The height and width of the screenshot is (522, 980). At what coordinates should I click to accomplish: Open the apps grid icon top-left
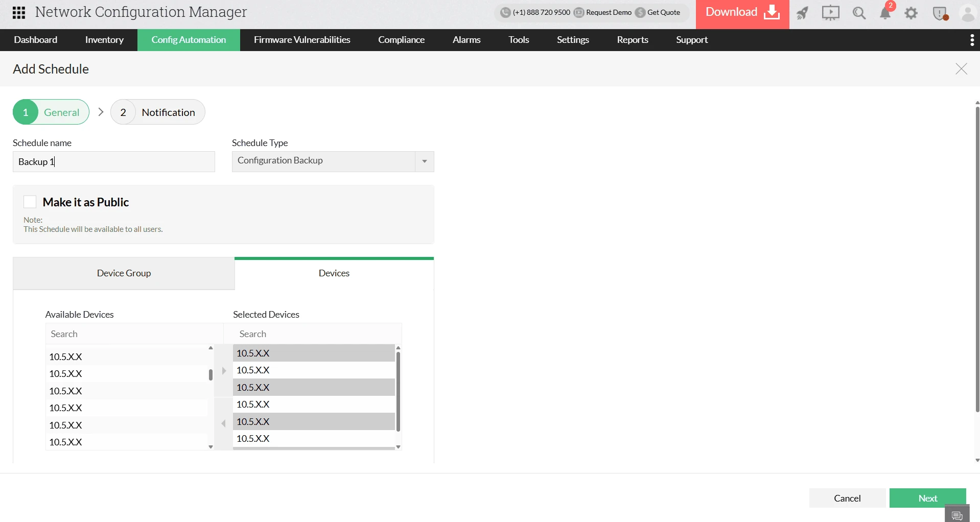pos(18,12)
